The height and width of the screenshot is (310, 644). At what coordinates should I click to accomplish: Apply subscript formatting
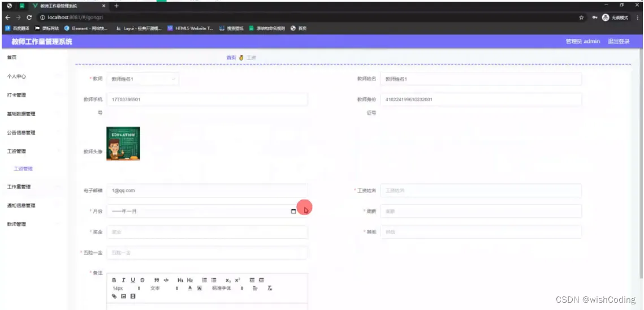coord(228,280)
